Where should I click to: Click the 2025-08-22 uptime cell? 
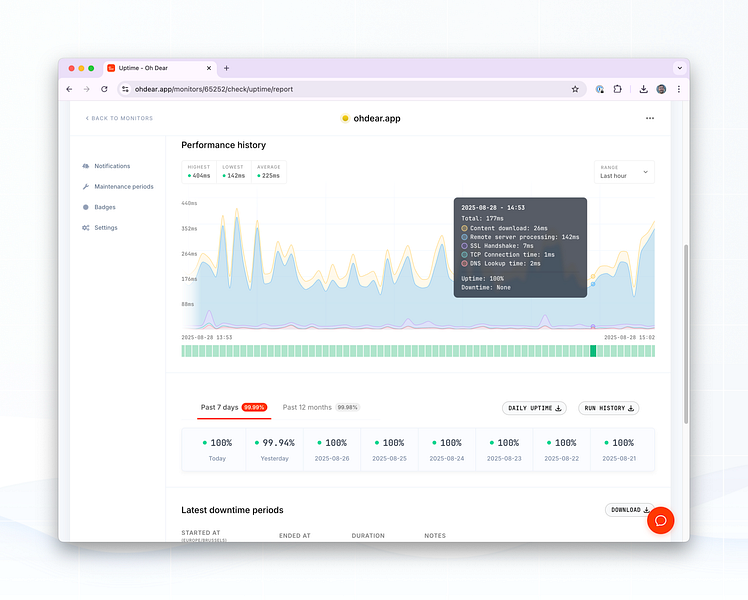(x=561, y=450)
